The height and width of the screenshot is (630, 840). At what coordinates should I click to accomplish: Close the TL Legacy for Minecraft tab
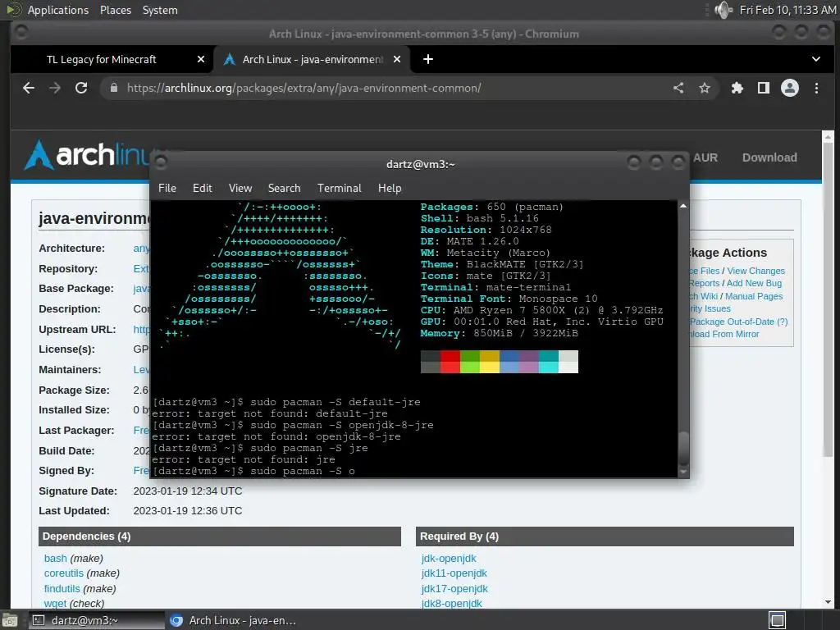point(201,59)
